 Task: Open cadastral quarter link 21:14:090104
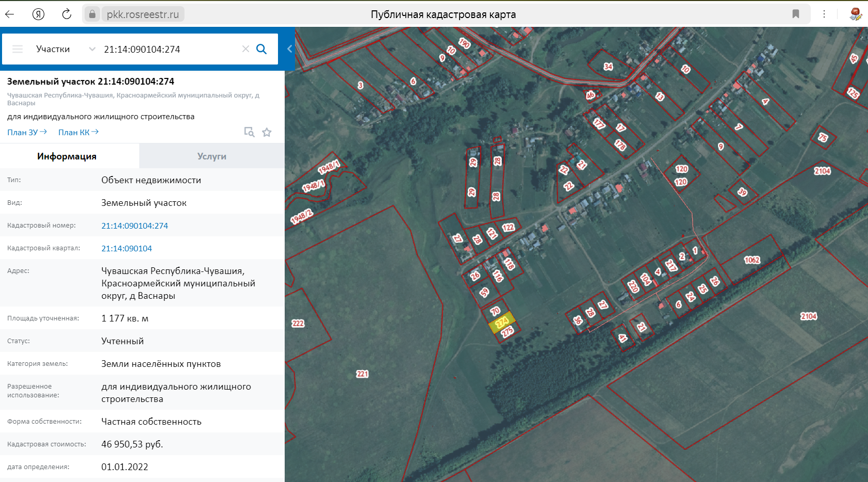126,248
